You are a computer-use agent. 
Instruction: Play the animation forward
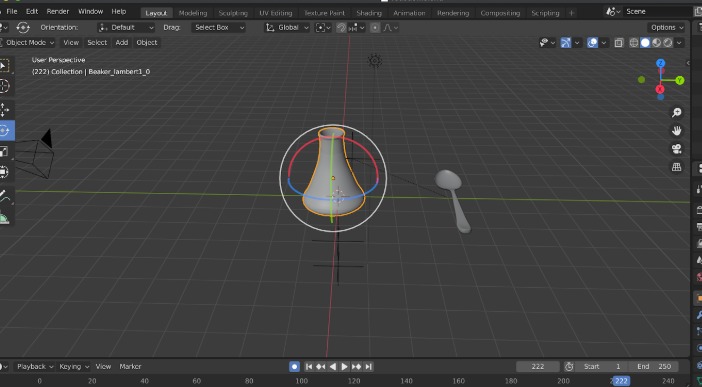tap(344, 366)
